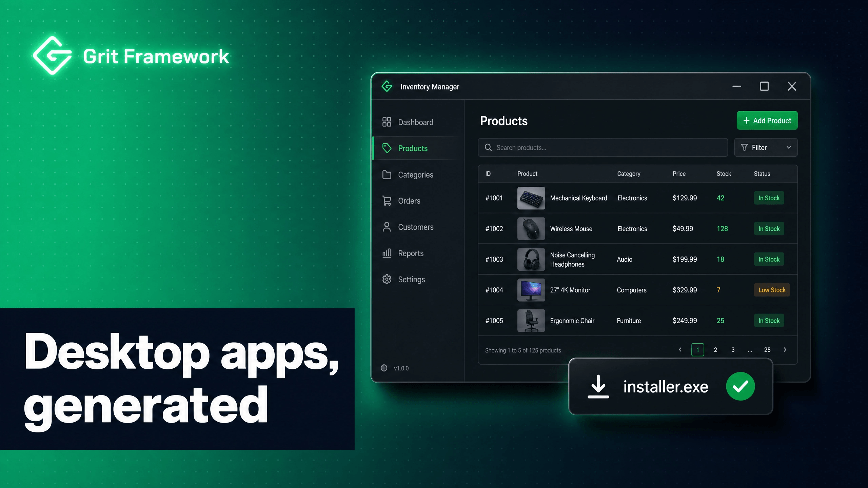Sort by the Category column header
Viewport: 868px width, 488px height.
click(x=629, y=174)
